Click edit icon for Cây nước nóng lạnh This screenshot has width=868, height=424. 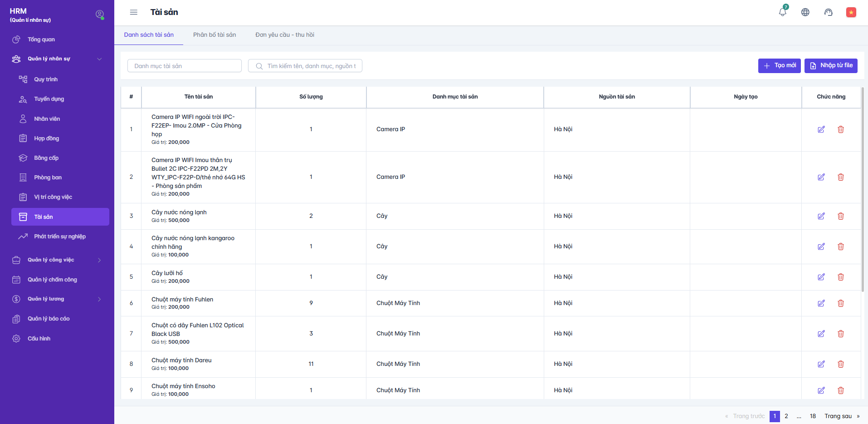[x=821, y=216]
